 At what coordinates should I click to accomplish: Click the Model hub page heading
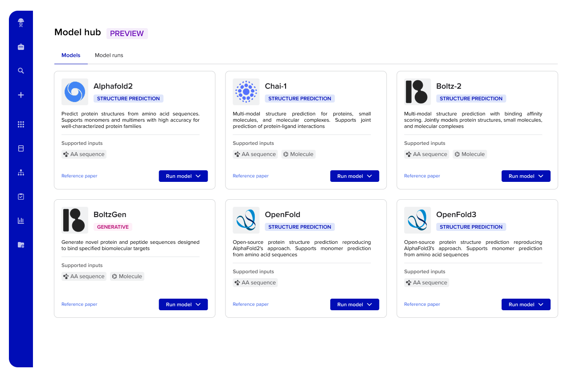tap(78, 33)
